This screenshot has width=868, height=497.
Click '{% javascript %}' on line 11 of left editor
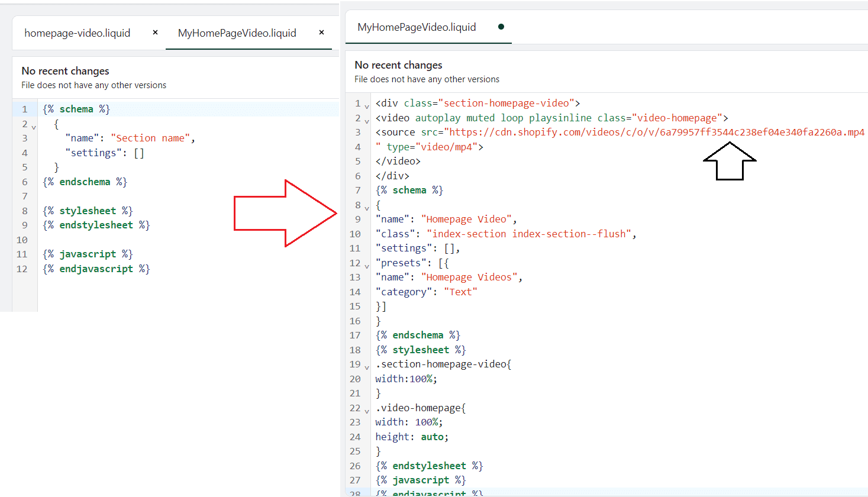click(x=88, y=254)
